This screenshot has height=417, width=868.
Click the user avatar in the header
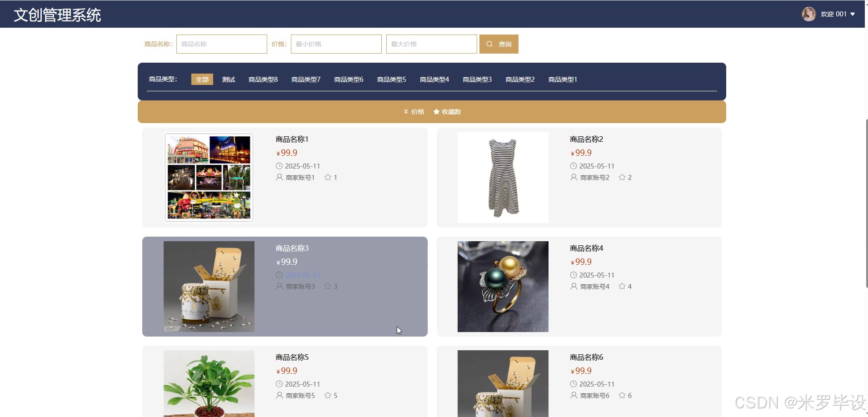[808, 14]
